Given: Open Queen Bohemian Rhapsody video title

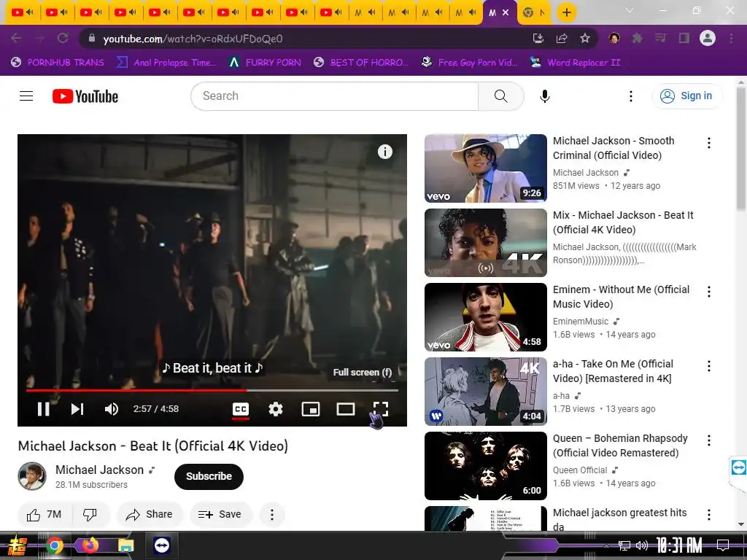Looking at the screenshot, I should pos(620,446).
